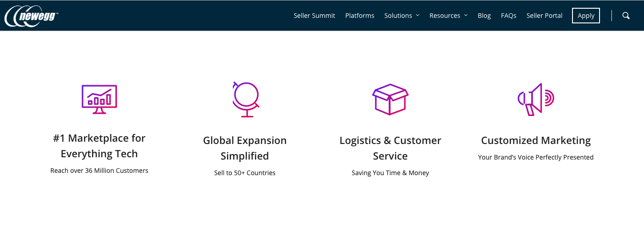Click the Apply button
Screen dimensions: 644x232
point(586,16)
